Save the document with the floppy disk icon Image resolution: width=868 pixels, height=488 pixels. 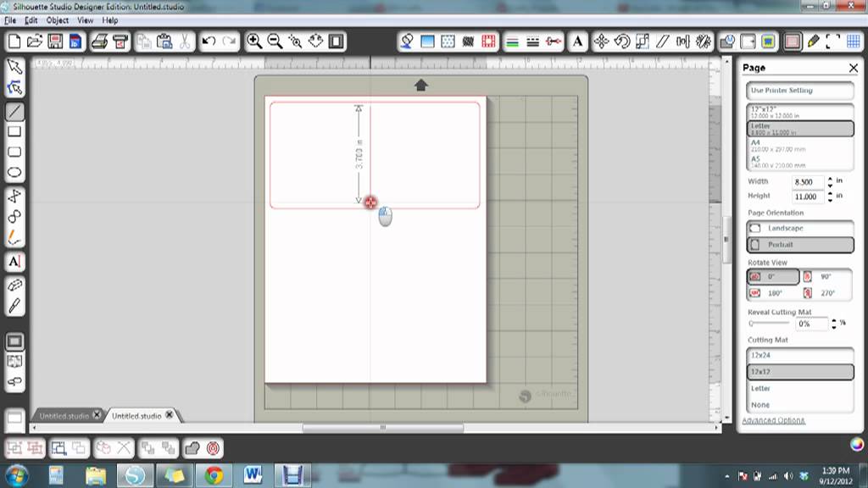pyautogui.click(x=55, y=42)
